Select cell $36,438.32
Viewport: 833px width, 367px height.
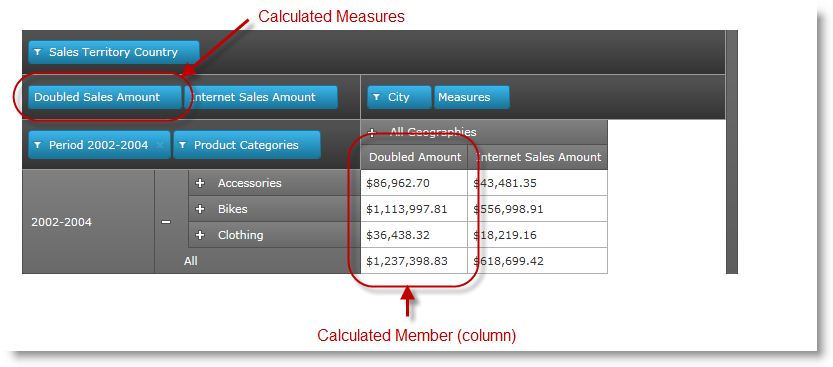click(414, 235)
